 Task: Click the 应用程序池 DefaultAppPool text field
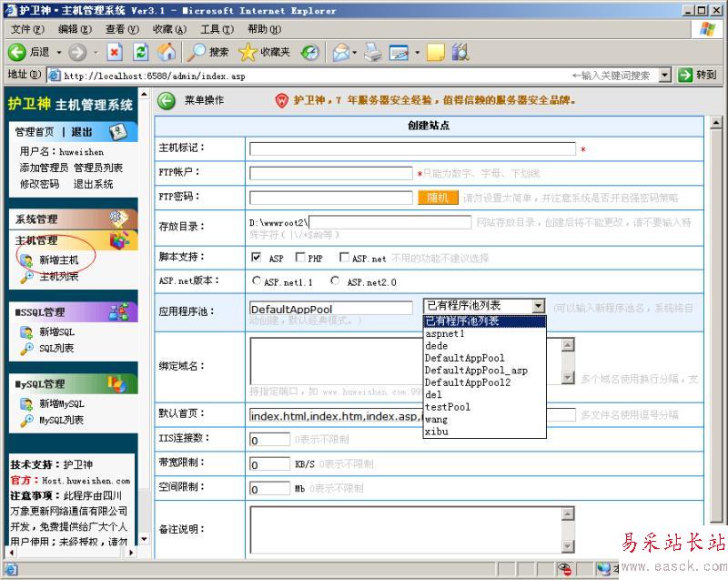point(330,309)
